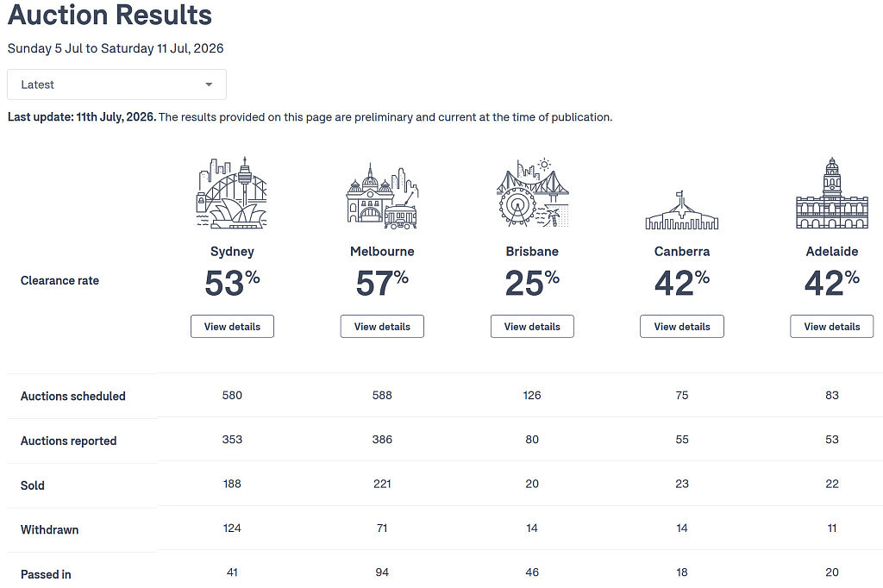This screenshot has height=588, width=883.
Task: Click the Auction Results page heading
Action: (110, 15)
